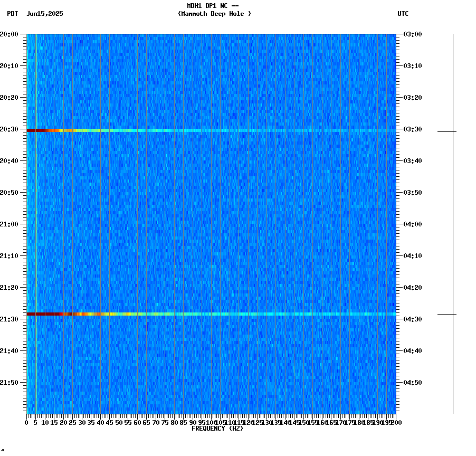Click the vertical scale bar on the right
476x456 pixels.
(x=454, y=222)
